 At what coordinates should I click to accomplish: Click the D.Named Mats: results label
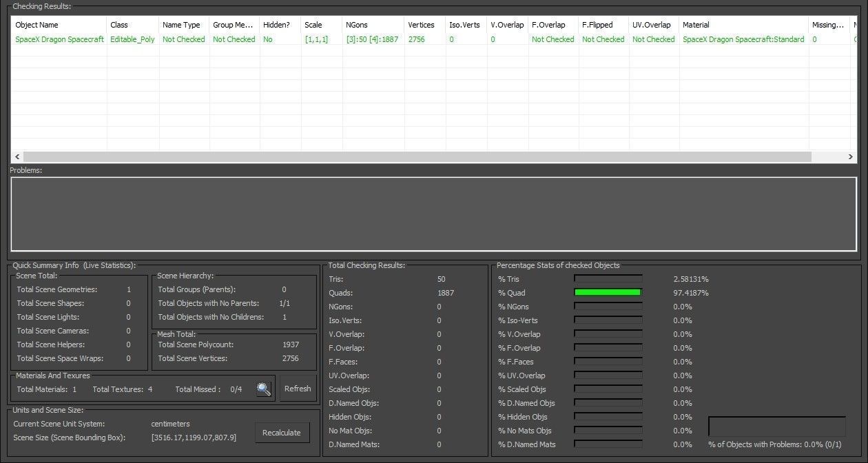pos(354,444)
